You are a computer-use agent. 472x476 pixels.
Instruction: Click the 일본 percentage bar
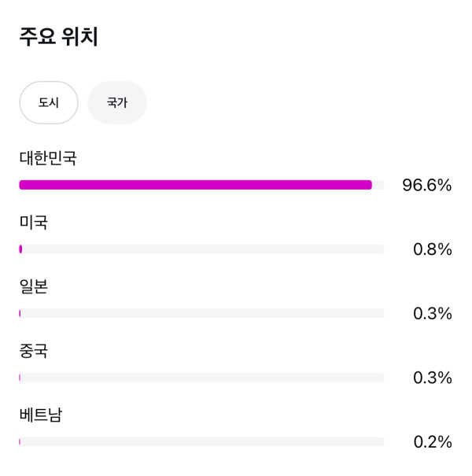[201, 313]
